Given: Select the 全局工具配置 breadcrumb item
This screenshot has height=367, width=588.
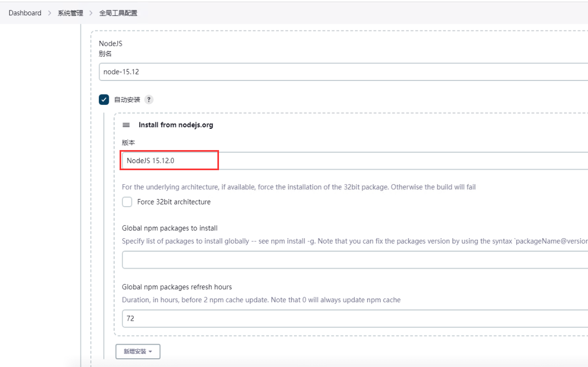Looking at the screenshot, I should point(118,13).
